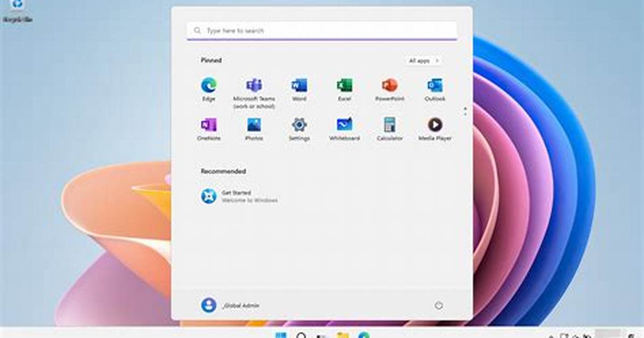Show All apps list
This screenshot has width=644, height=338.
click(423, 61)
